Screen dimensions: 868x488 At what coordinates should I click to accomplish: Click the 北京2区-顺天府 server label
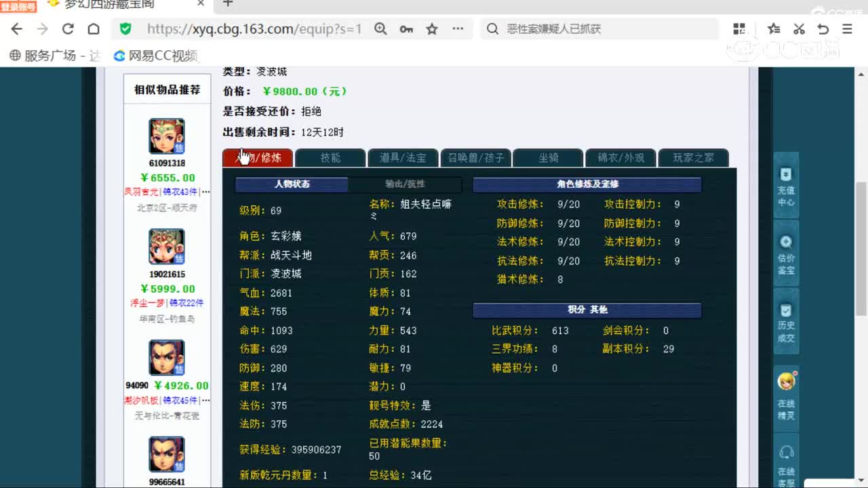pyautogui.click(x=167, y=208)
